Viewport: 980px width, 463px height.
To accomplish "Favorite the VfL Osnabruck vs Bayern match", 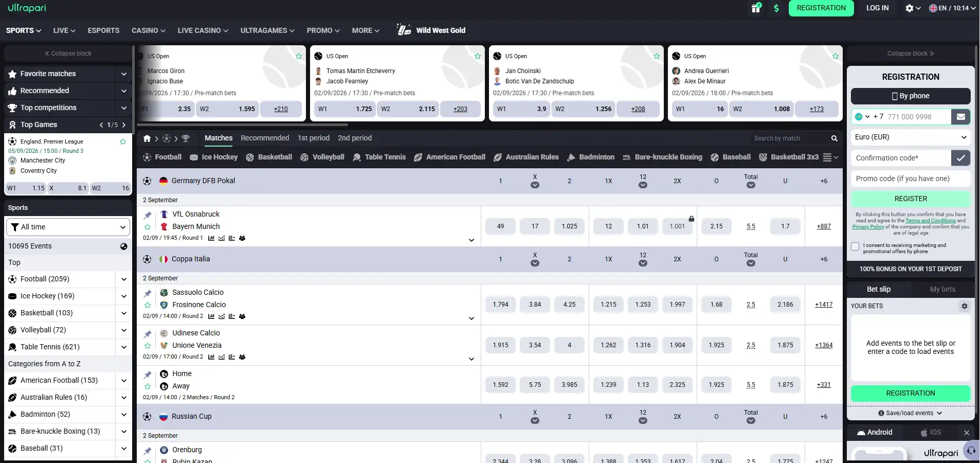I will coord(148,227).
